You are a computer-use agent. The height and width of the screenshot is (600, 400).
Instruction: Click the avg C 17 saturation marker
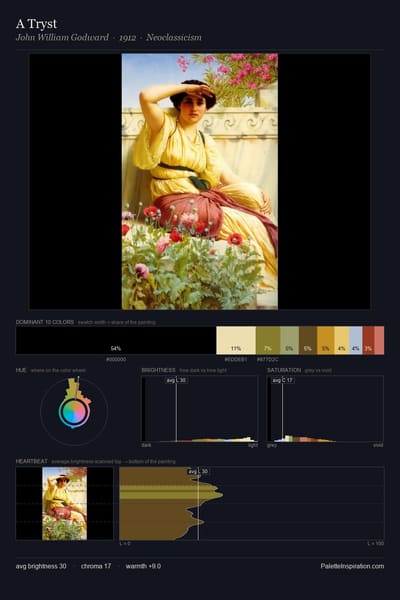pyautogui.click(x=283, y=380)
